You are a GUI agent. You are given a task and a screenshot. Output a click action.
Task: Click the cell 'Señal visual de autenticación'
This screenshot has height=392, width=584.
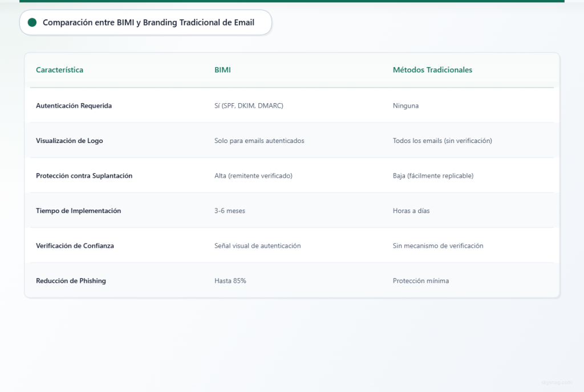tap(257, 246)
